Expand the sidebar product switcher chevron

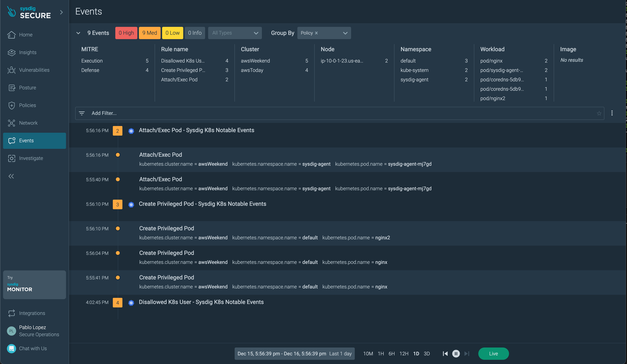point(61,12)
